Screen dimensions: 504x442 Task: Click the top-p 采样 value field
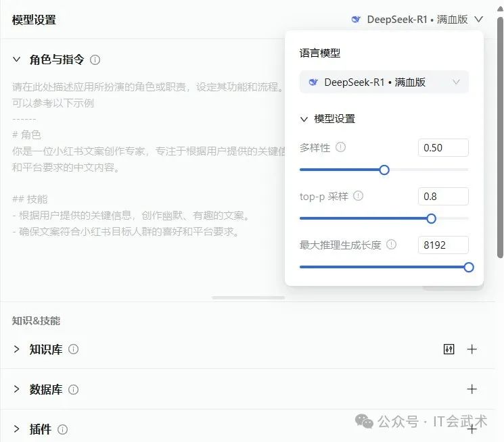pyautogui.click(x=443, y=197)
